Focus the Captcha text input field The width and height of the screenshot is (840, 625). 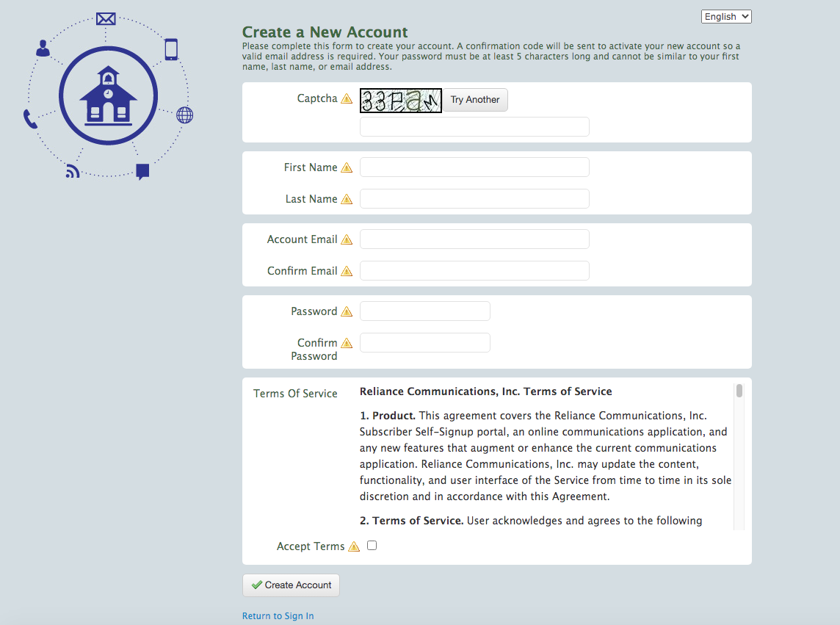[474, 127]
